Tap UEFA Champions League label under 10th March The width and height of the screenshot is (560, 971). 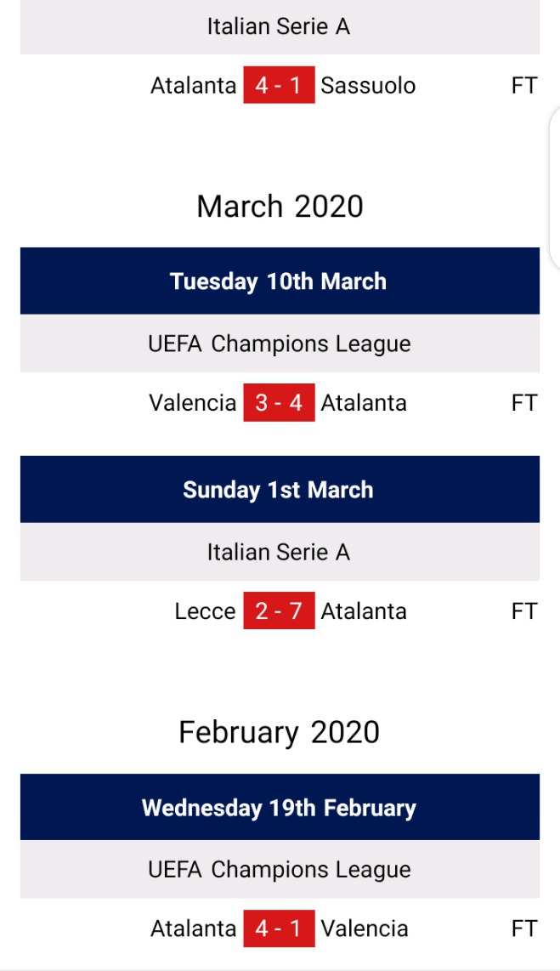[279, 344]
